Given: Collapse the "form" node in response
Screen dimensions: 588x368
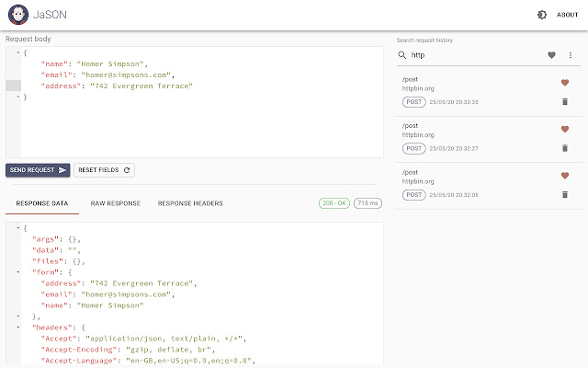Looking at the screenshot, I should [x=18, y=271].
